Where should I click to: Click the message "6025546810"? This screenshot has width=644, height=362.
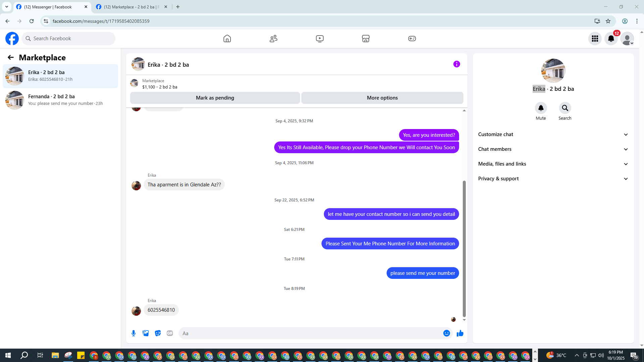coord(161,310)
